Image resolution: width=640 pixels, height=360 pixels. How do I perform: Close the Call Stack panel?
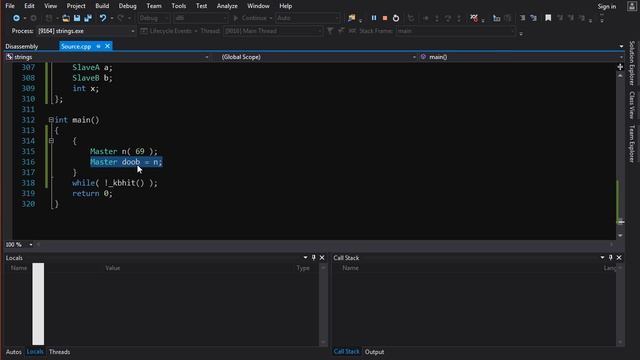(619, 258)
